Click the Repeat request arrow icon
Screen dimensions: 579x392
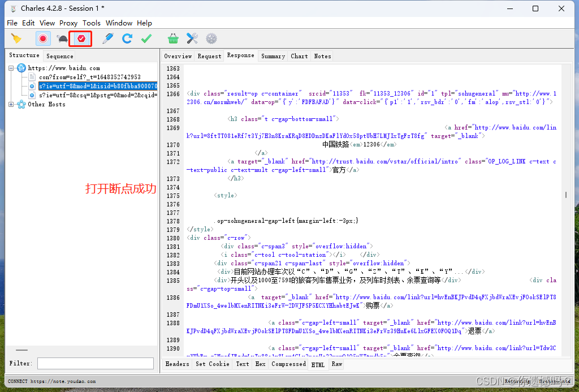(x=127, y=38)
